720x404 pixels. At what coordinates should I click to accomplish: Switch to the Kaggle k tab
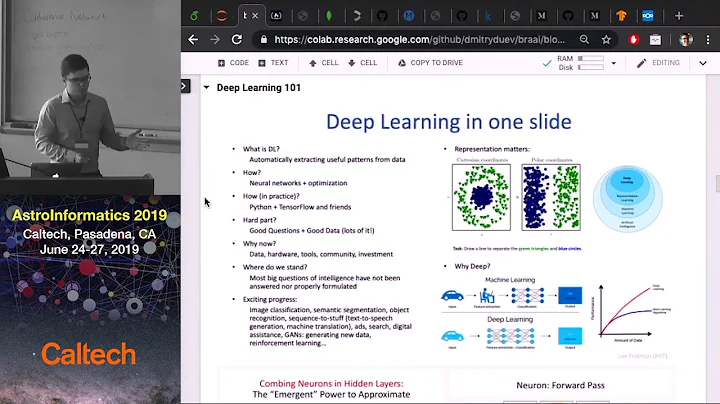point(488,16)
